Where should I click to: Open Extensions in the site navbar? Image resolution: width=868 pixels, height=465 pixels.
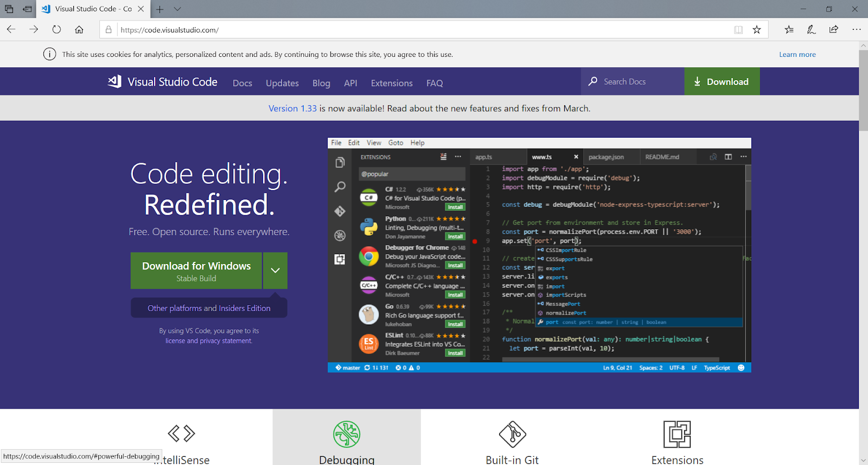[x=392, y=83]
